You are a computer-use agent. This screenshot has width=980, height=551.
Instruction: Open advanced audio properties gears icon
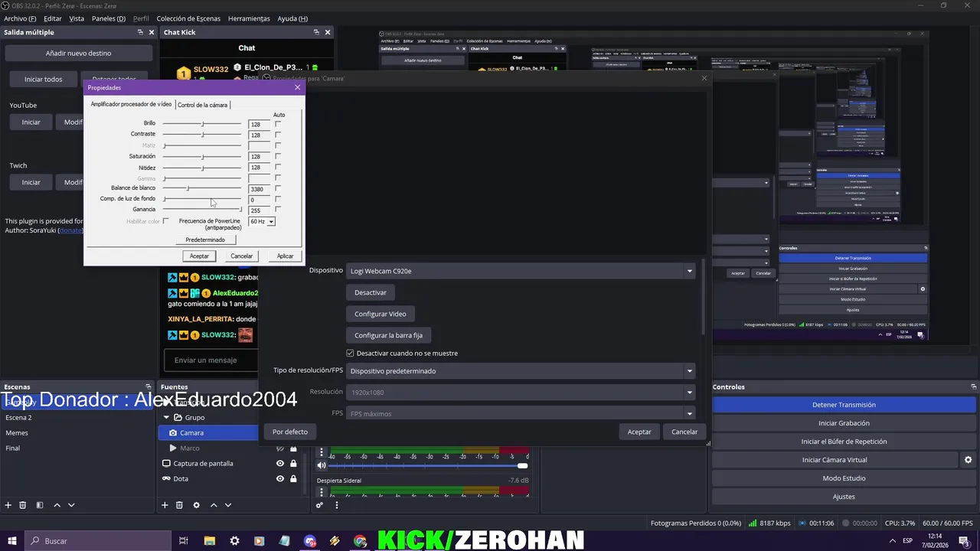(x=320, y=505)
